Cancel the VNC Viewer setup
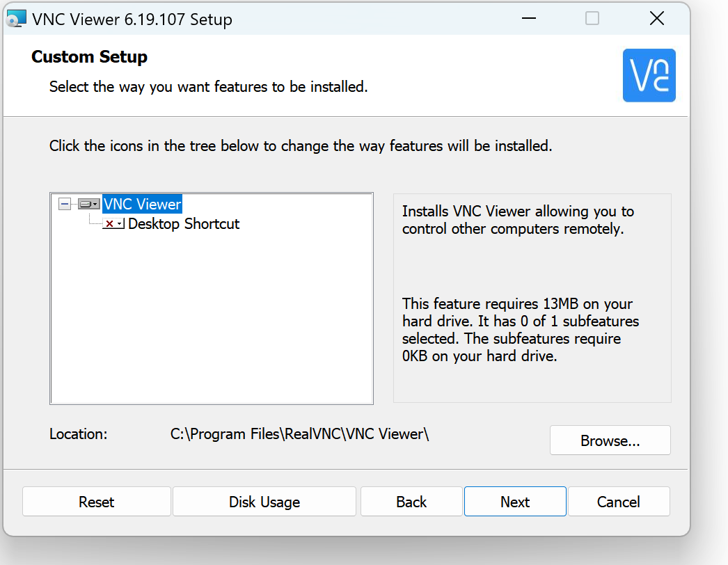The image size is (728, 565). pyautogui.click(x=619, y=502)
